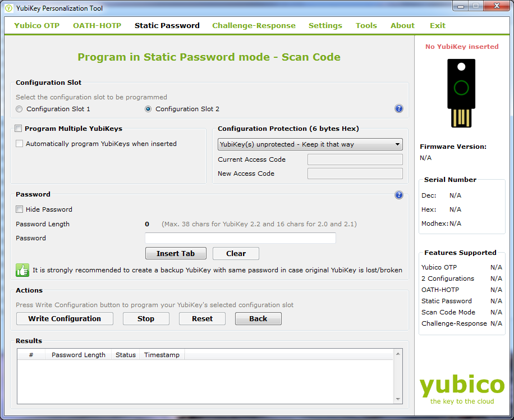Check the Hide Password checkbox
The height and width of the screenshot is (420, 514).
pyautogui.click(x=19, y=209)
